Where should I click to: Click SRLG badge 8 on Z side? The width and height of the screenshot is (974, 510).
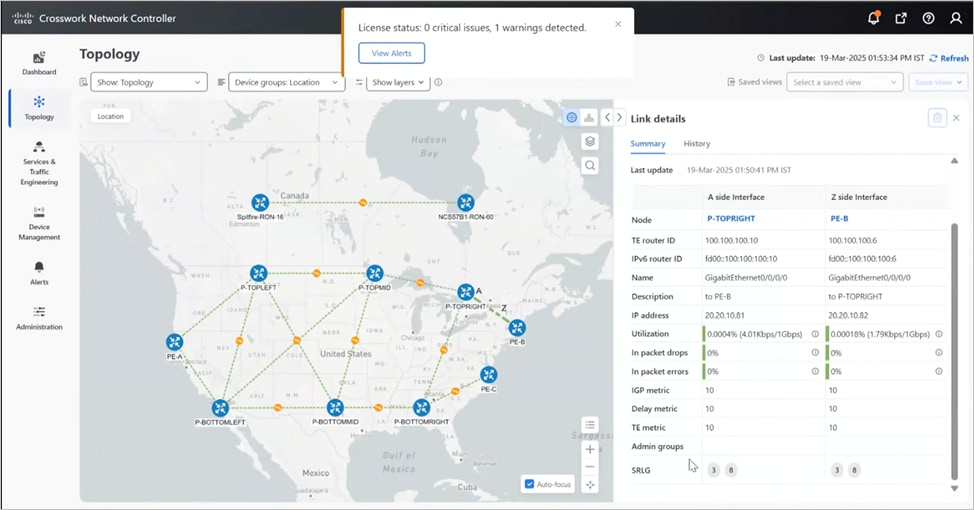click(x=854, y=470)
